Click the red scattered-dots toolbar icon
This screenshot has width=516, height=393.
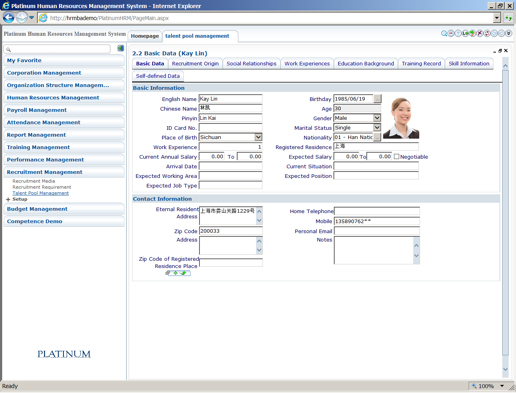click(487, 33)
